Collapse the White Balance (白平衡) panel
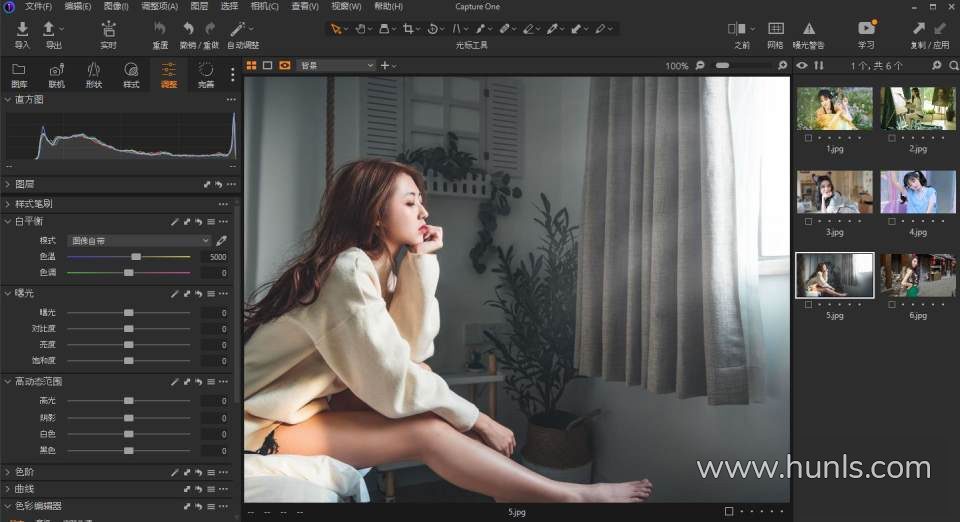Image resolution: width=960 pixels, height=522 pixels. [x=7, y=222]
